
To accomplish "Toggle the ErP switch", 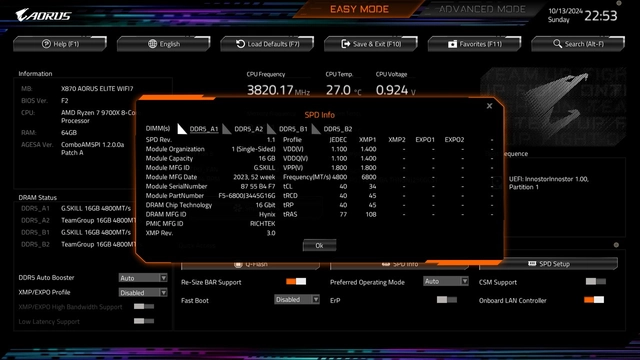I will coord(447,300).
